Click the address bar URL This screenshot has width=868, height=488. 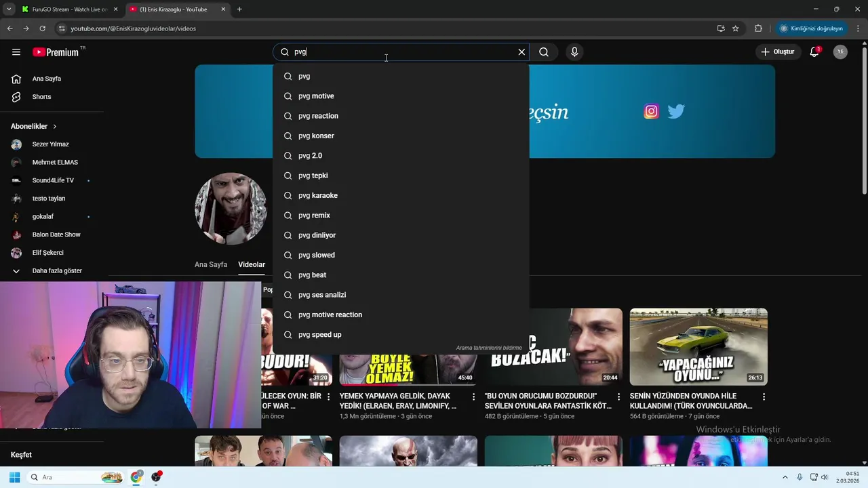(x=134, y=28)
